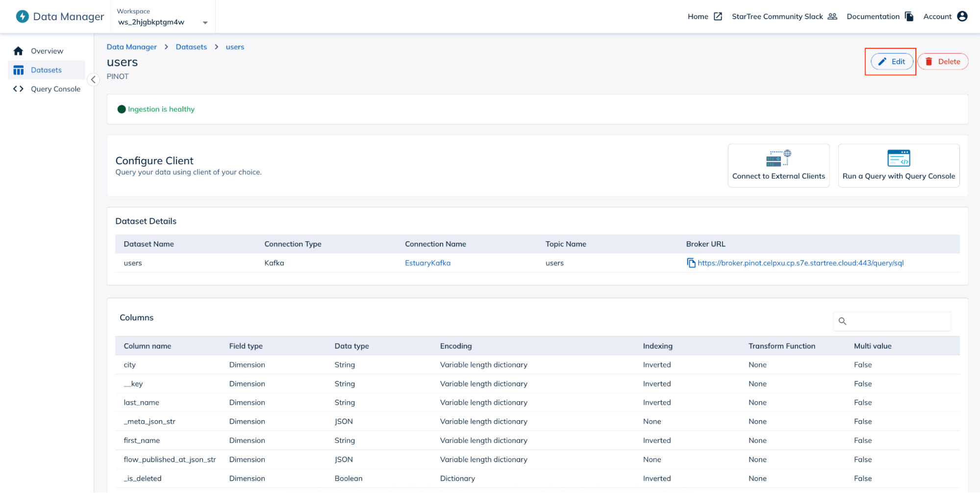Screen dimensions: 980x493
Task: Select Connect to External Clients card
Action: pyautogui.click(x=779, y=165)
